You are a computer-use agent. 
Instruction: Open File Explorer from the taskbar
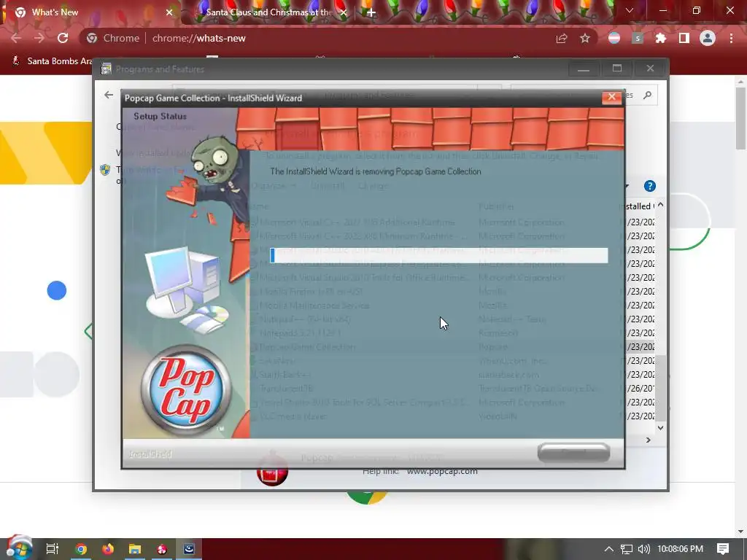(135, 549)
